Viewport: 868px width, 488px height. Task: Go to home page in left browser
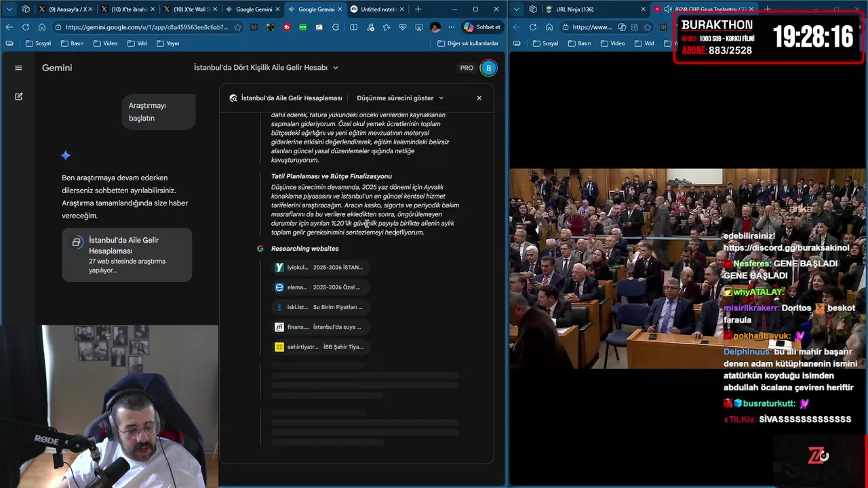point(42,27)
